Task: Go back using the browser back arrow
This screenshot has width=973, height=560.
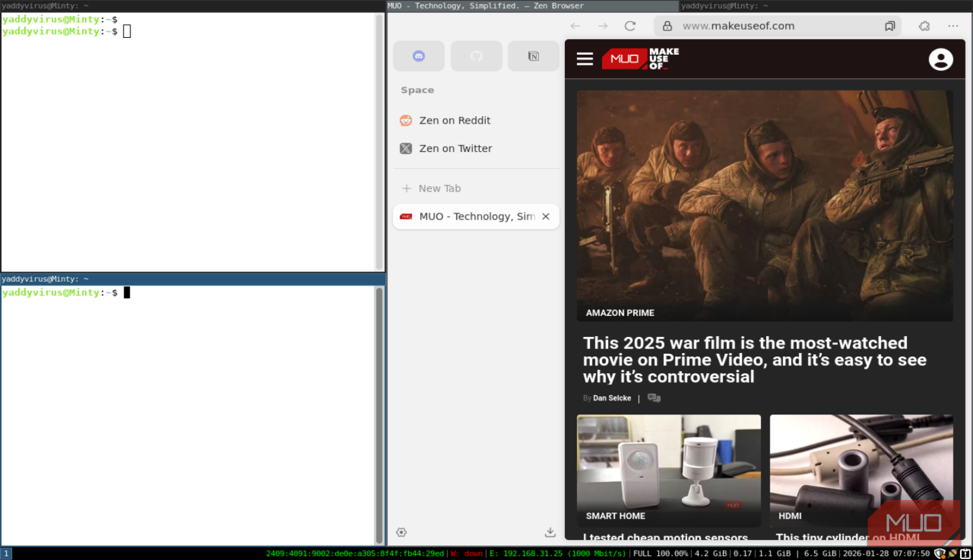Action: click(575, 26)
